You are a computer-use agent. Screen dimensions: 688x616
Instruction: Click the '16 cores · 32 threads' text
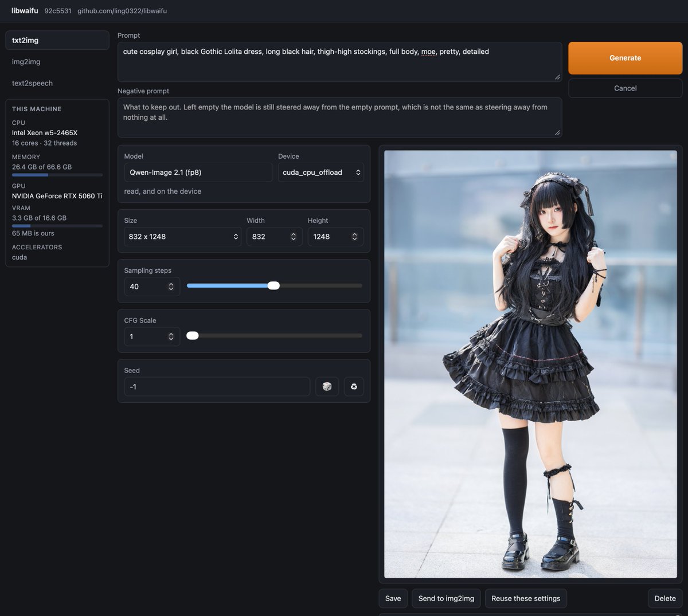44,143
